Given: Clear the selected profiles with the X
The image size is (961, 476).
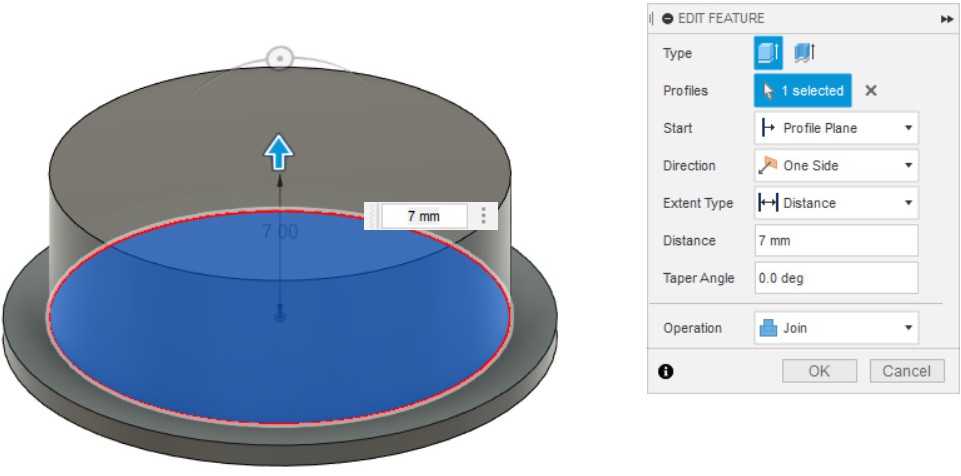Looking at the screenshot, I should [x=871, y=91].
